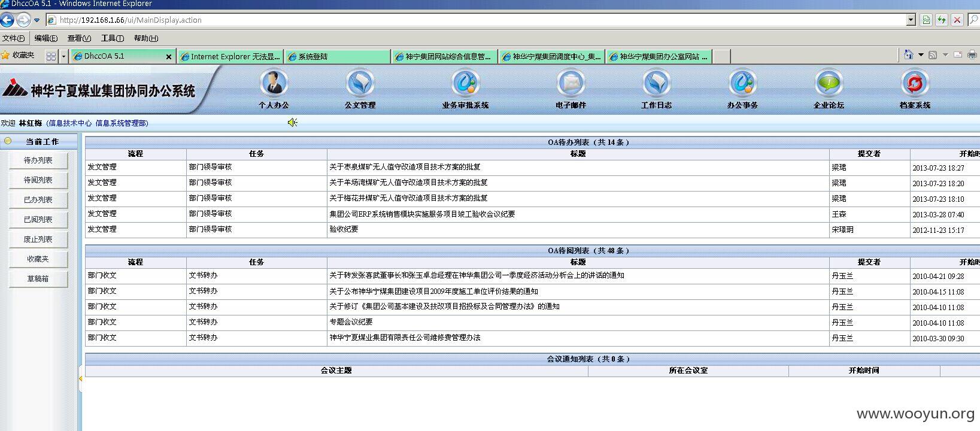The image size is (980, 431).
Task: Switch to 神华宁煤集团调度中心 tab
Action: tap(551, 56)
